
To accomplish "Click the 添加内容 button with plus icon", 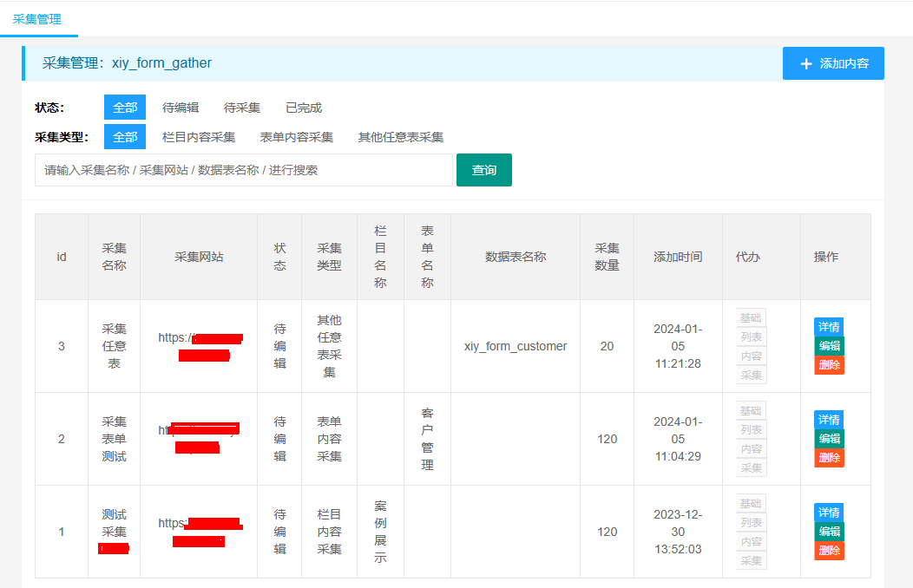I will 833,63.
